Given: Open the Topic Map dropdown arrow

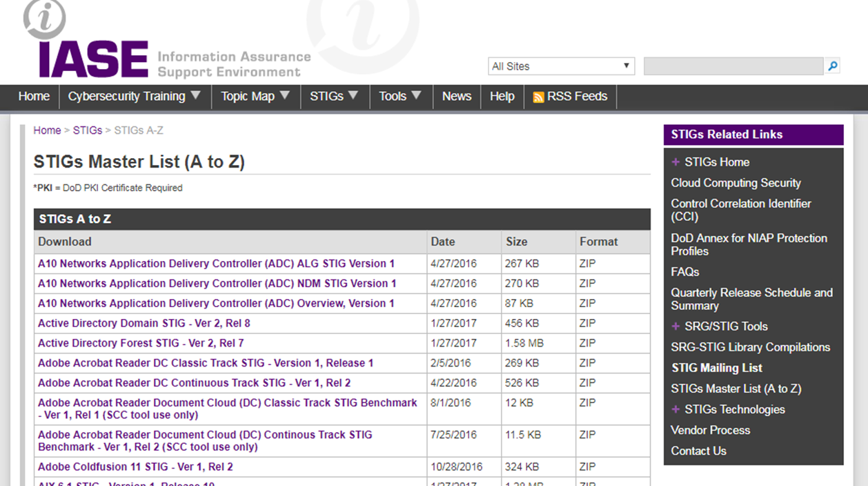Looking at the screenshot, I should click(285, 95).
